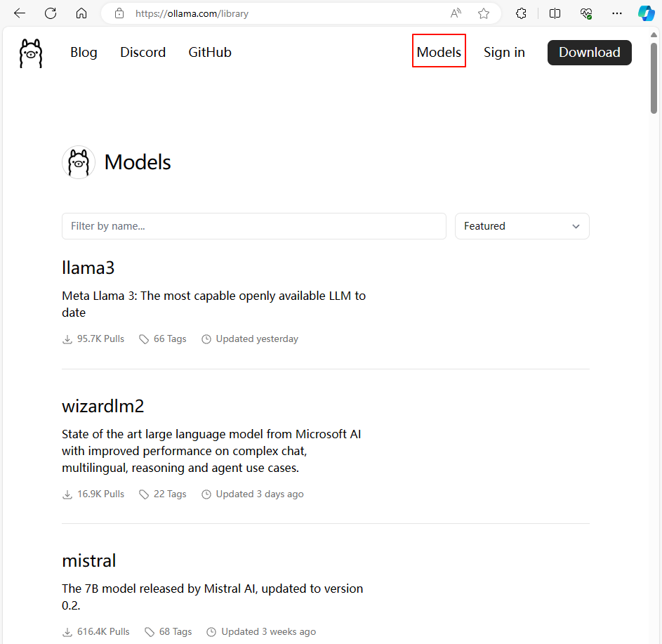
Task: Click the Filter by name search field
Action: 253,226
